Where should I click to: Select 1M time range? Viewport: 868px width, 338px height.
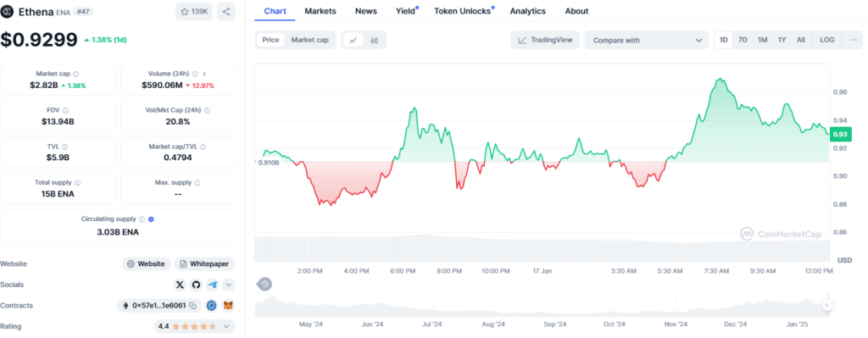762,40
